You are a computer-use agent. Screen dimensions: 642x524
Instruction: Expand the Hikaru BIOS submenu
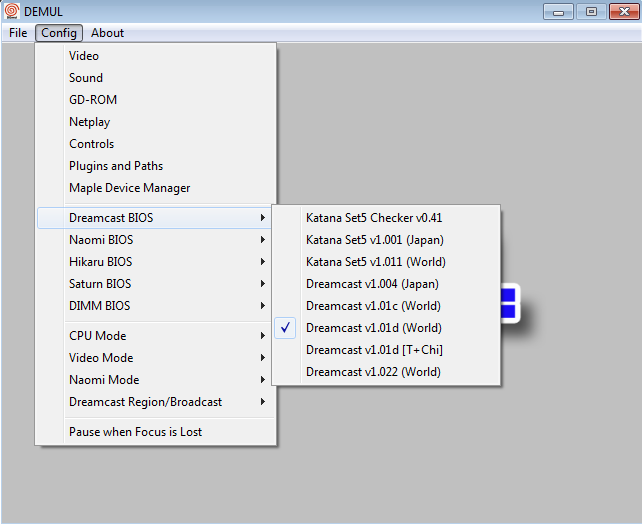[x=156, y=262]
